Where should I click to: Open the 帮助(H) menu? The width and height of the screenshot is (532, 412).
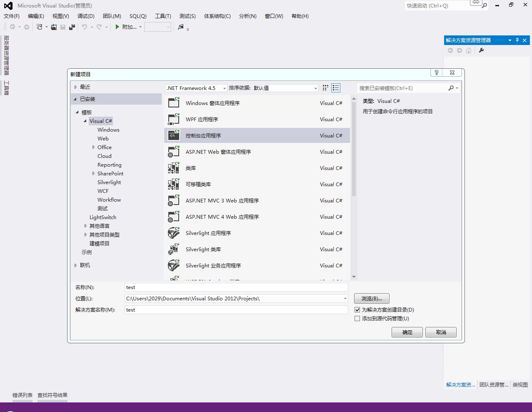pos(300,16)
